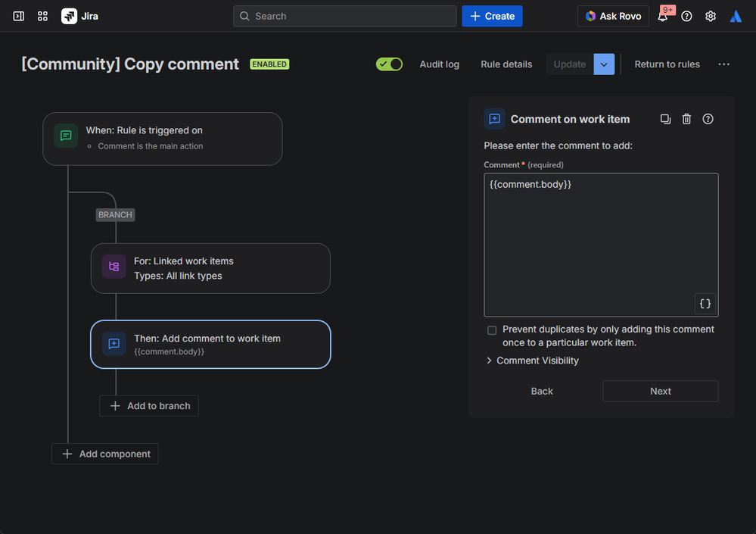Click the Linked work items branch icon
This screenshot has width=756, height=534.
[114, 267]
